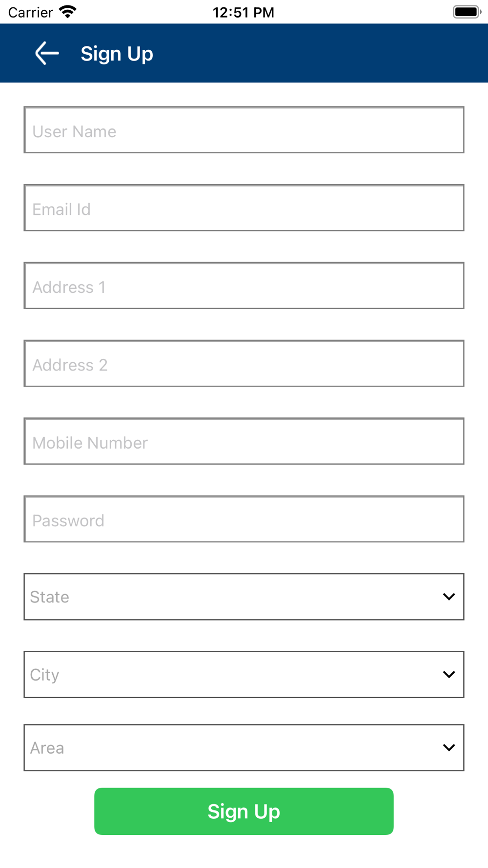The image size is (488, 868).
Task: Expand the City dropdown selector
Action: pos(234,675)
